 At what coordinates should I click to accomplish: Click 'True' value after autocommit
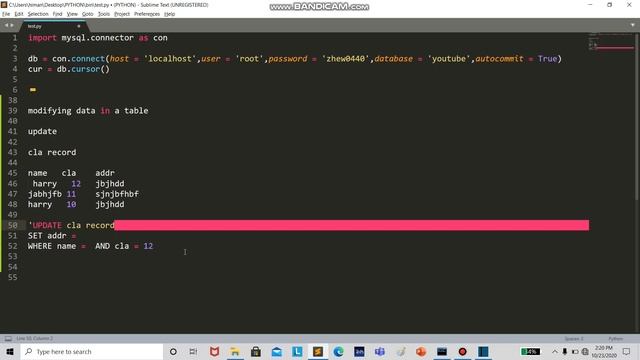tap(547, 58)
